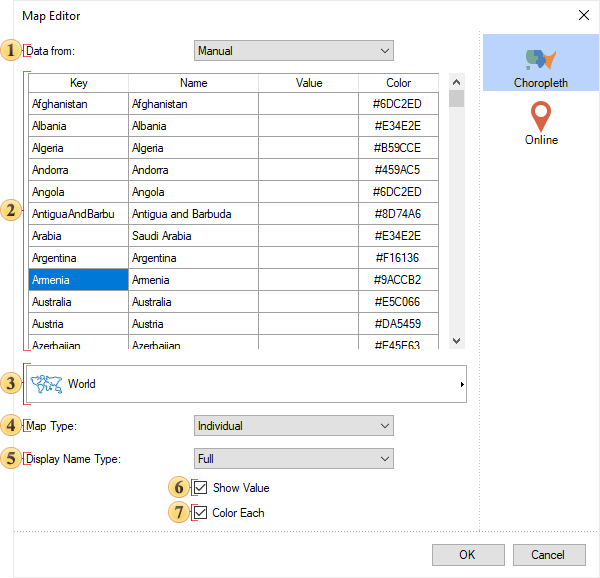The height and width of the screenshot is (578, 600).
Task: Click the scrollbar up arrow
Action: [x=456, y=82]
